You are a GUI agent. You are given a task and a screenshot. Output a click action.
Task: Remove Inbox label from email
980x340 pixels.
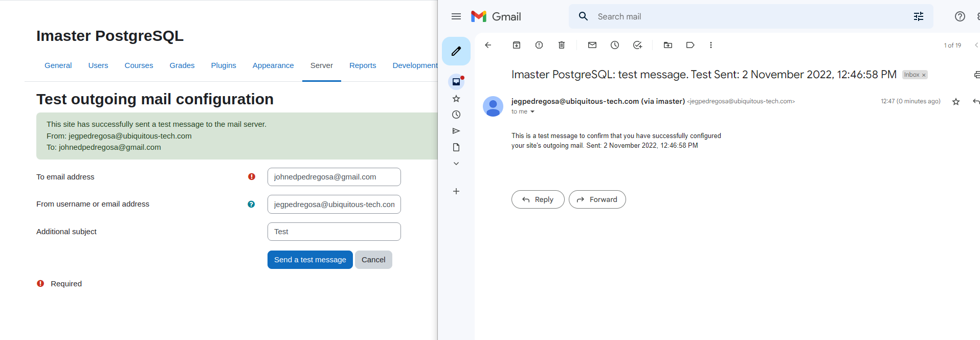924,75
